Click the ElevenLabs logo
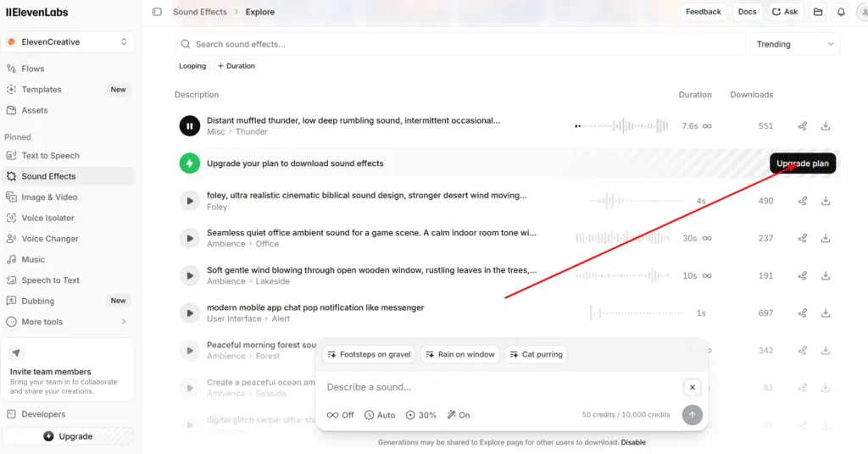Screen dimensions: 868x454 coord(36,12)
